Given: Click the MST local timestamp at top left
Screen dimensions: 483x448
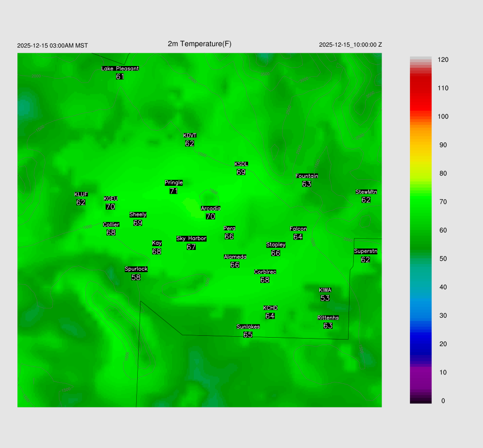Looking at the screenshot, I should click(x=52, y=46).
